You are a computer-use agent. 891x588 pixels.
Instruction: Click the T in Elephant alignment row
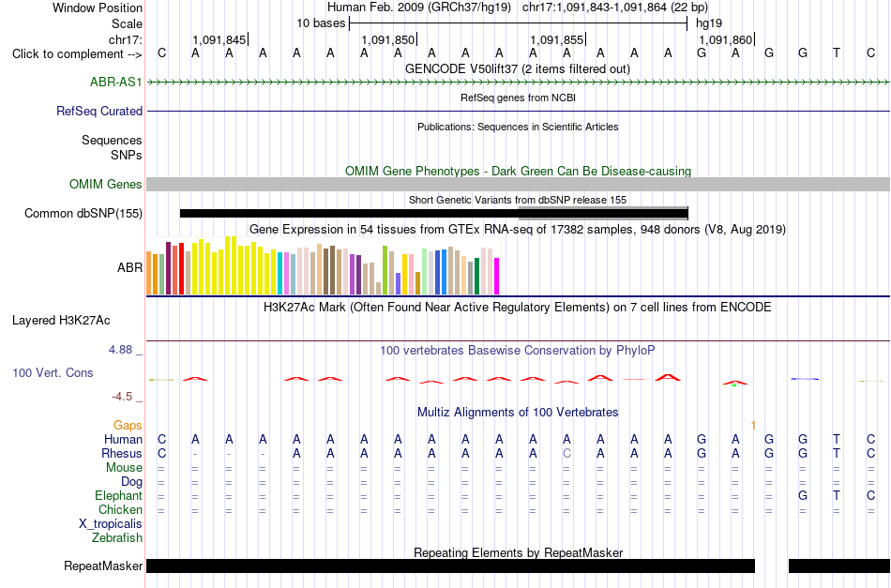(837, 495)
